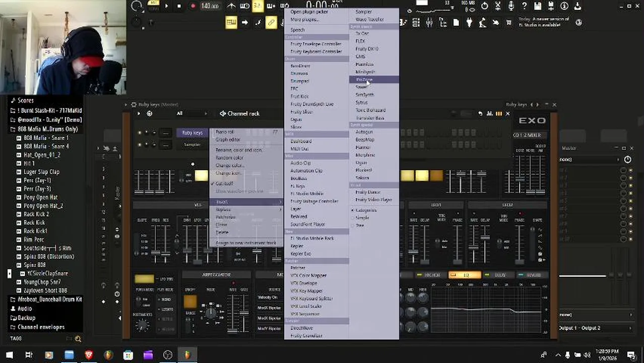Select Luger Slap Clap sample

click(41, 171)
